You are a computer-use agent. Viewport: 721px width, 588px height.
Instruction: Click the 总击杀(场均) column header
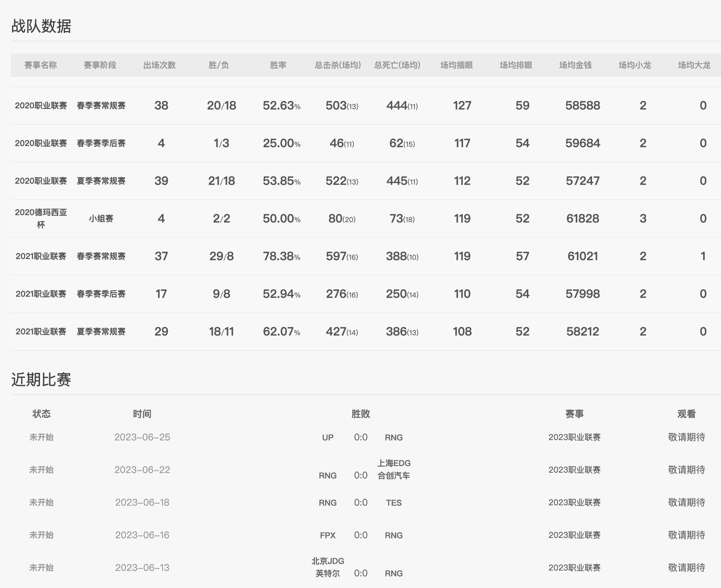click(336, 65)
